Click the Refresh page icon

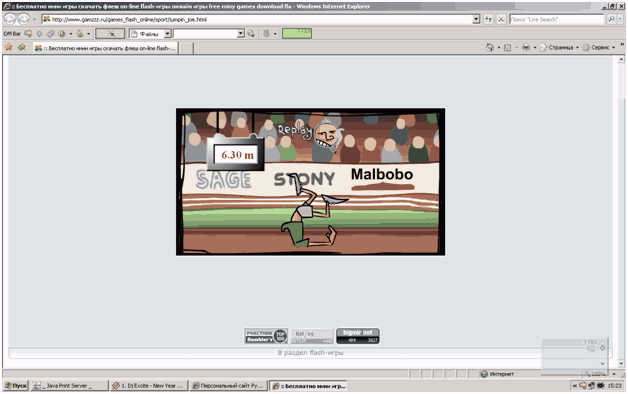[488, 19]
